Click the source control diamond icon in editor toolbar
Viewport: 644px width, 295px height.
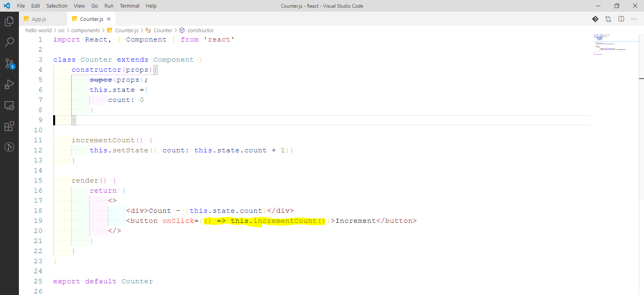(x=595, y=19)
